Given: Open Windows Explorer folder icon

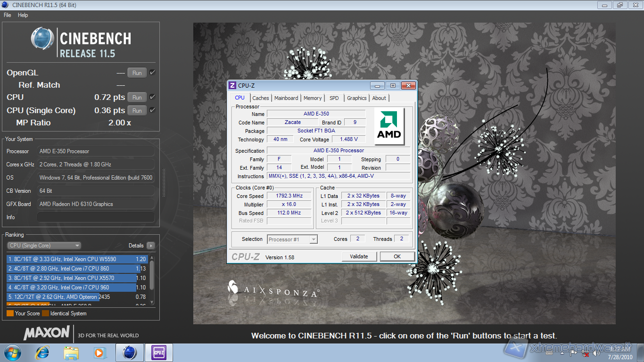Looking at the screenshot, I should click(x=71, y=352).
